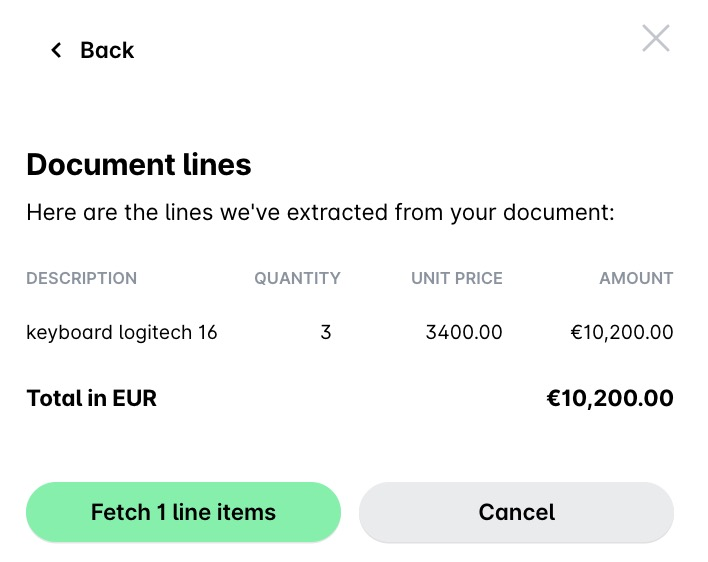Click the DESCRIPTION column header
The height and width of the screenshot is (562, 708).
81,278
